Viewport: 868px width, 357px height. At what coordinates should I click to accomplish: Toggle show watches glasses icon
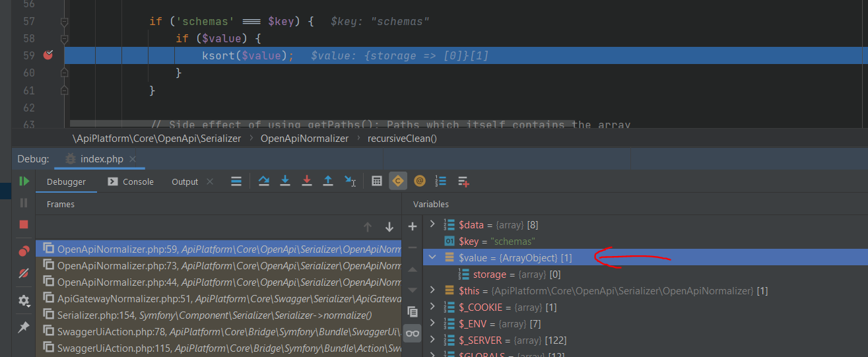(413, 333)
